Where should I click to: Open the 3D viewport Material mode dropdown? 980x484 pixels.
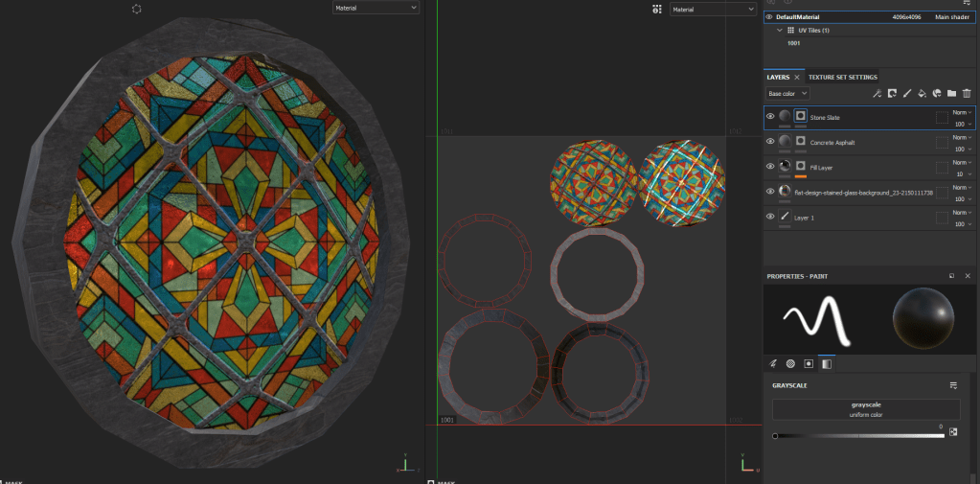376,8
